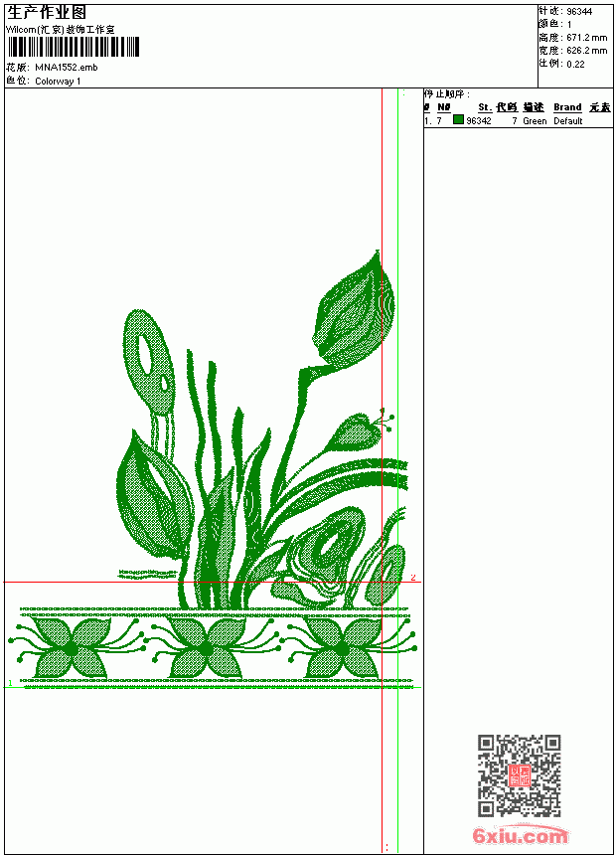Click the green marker labeled 1
616x855 pixels.
pos(10,683)
